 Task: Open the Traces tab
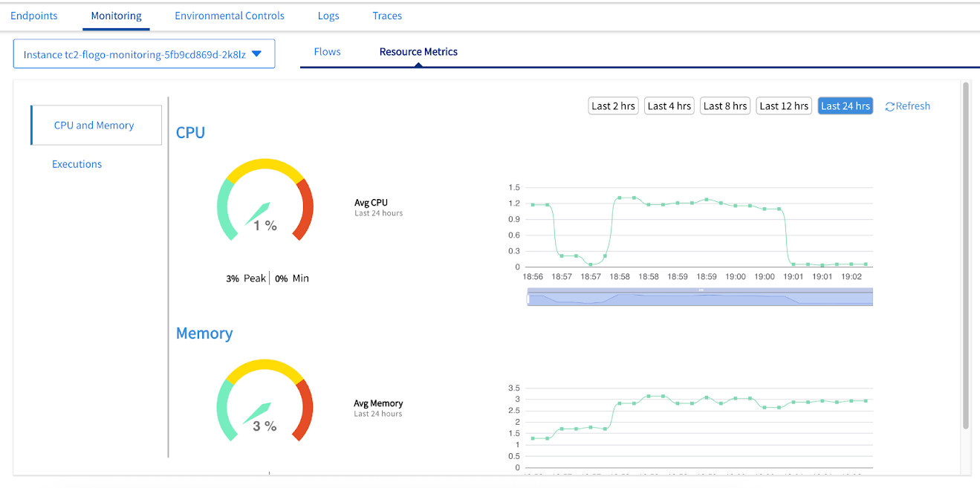click(x=387, y=16)
